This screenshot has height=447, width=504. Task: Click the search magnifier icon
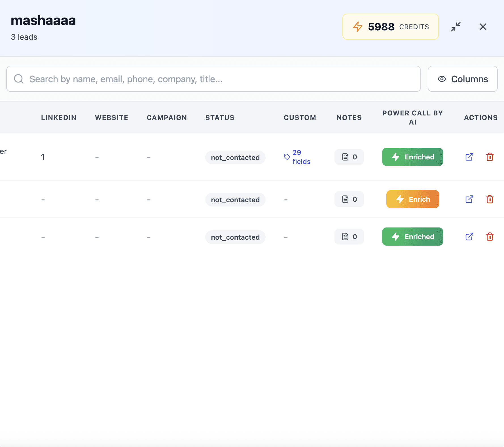pos(19,79)
